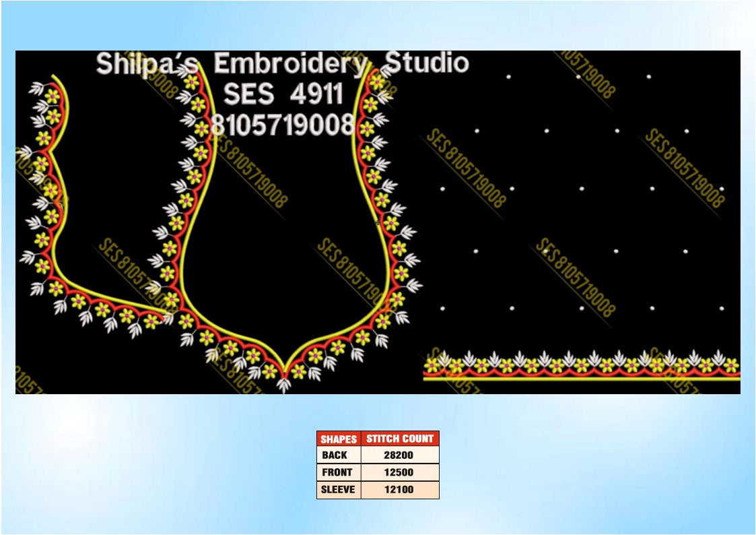Select the 'SES 4911' design code text
This screenshot has width=756, height=535.
pos(283,94)
